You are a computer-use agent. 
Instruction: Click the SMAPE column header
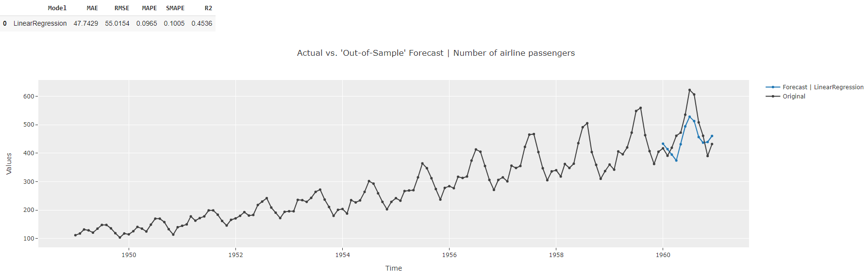click(x=175, y=8)
